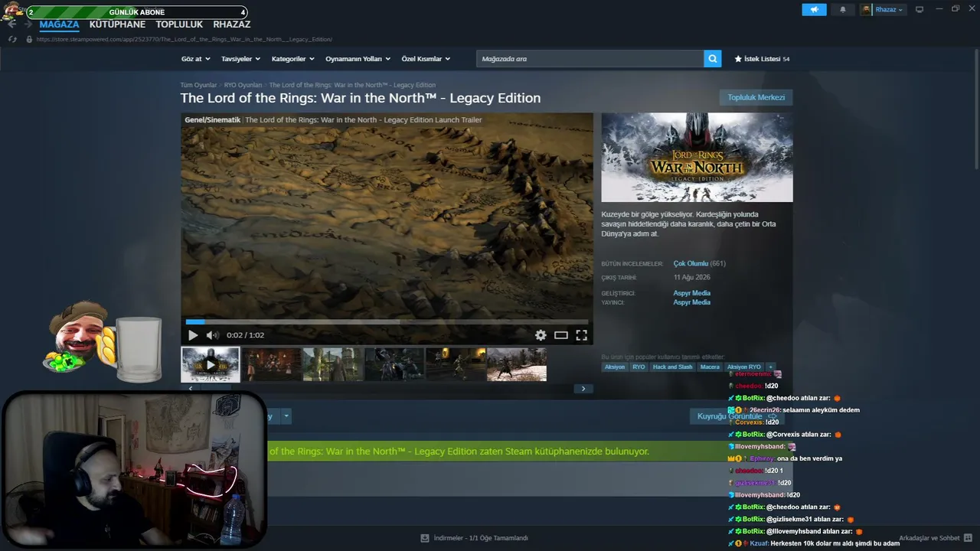Expand the Oynamanın Yolları menu

pos(358,59)
